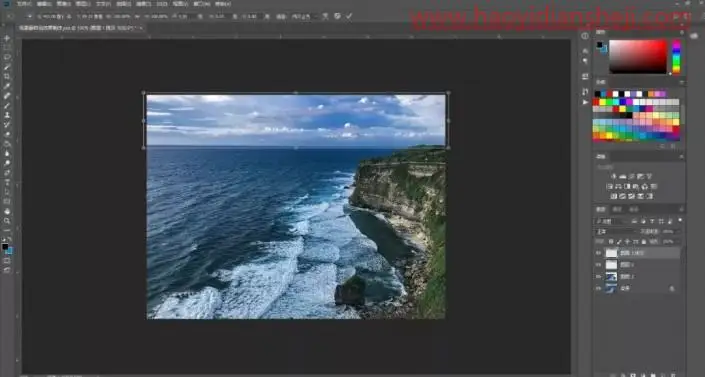Open the topmost collapsed panel icon in the dock

[585, 36]
